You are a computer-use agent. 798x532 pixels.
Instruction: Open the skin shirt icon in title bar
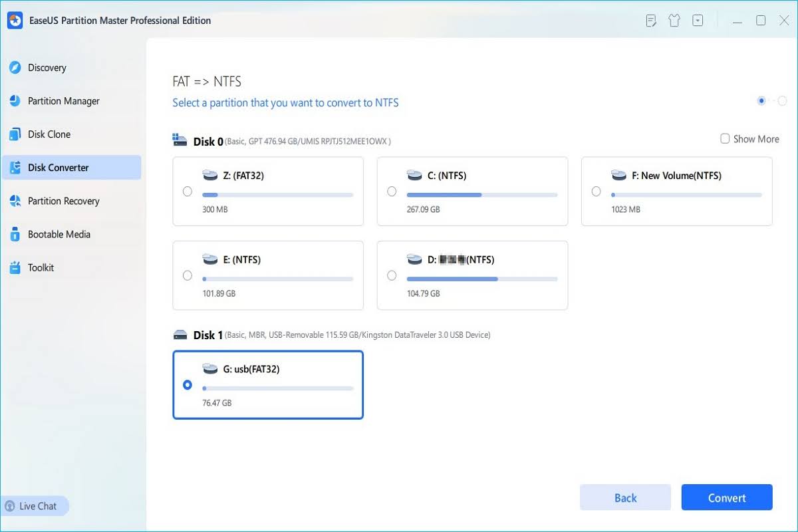click(674, 21)
